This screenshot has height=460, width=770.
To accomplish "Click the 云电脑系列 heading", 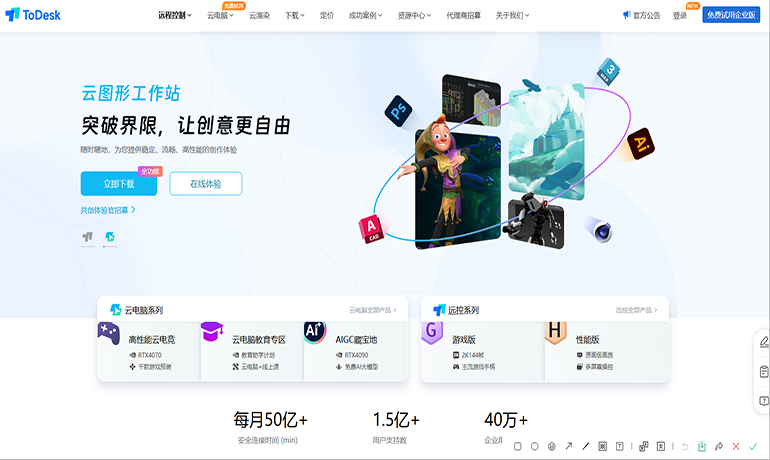I will 143,310.
